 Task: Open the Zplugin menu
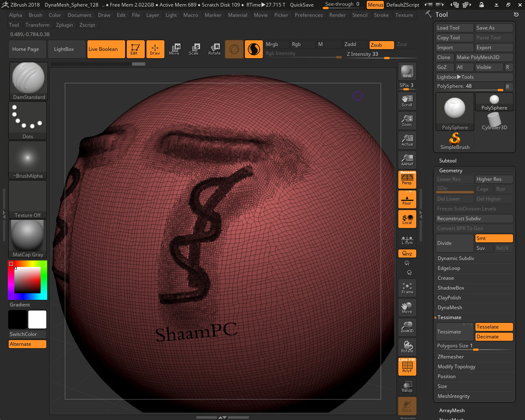[x=64, y=25]
